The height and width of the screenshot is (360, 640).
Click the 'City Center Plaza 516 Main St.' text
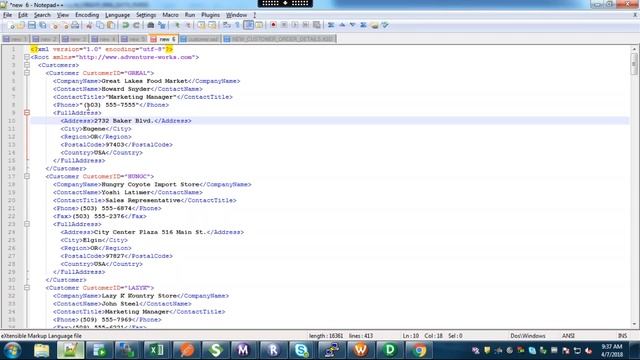point(150,232)
